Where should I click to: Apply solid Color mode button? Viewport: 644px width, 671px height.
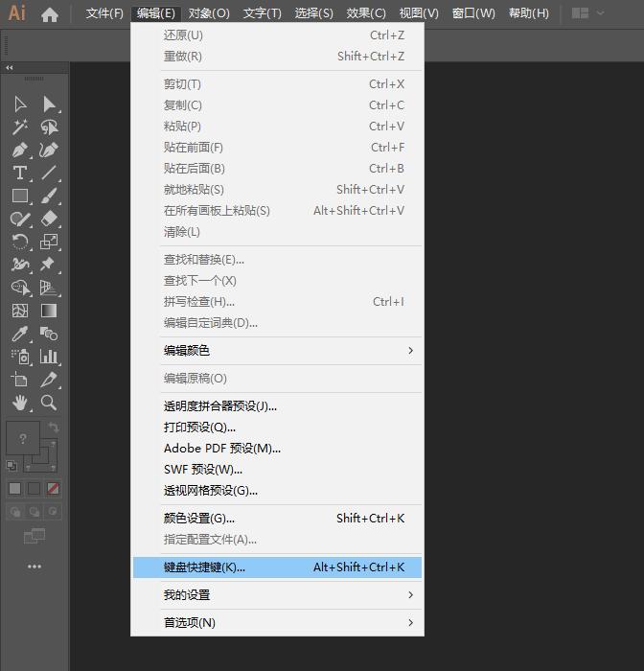(15, 488)
